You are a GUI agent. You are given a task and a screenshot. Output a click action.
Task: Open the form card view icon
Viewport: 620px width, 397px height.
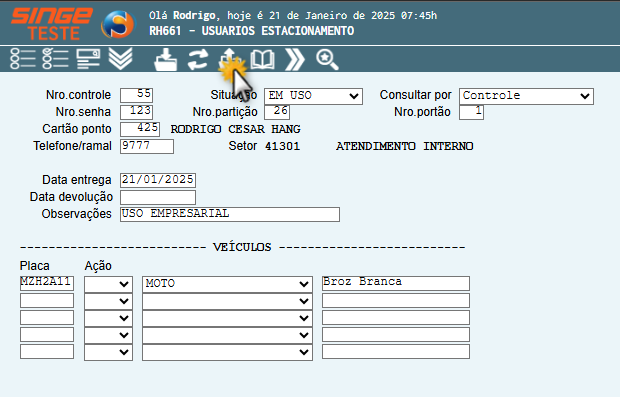click(x=88, y=59)
